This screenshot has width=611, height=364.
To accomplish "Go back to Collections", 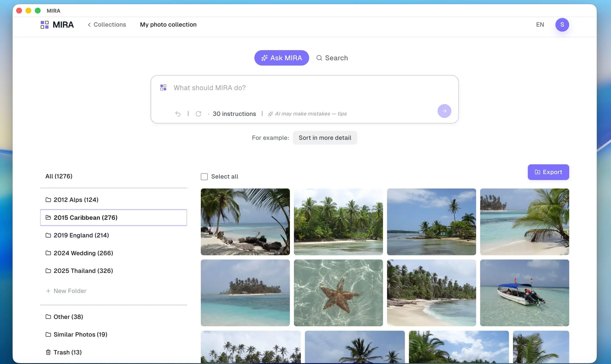I will [107, 24].
